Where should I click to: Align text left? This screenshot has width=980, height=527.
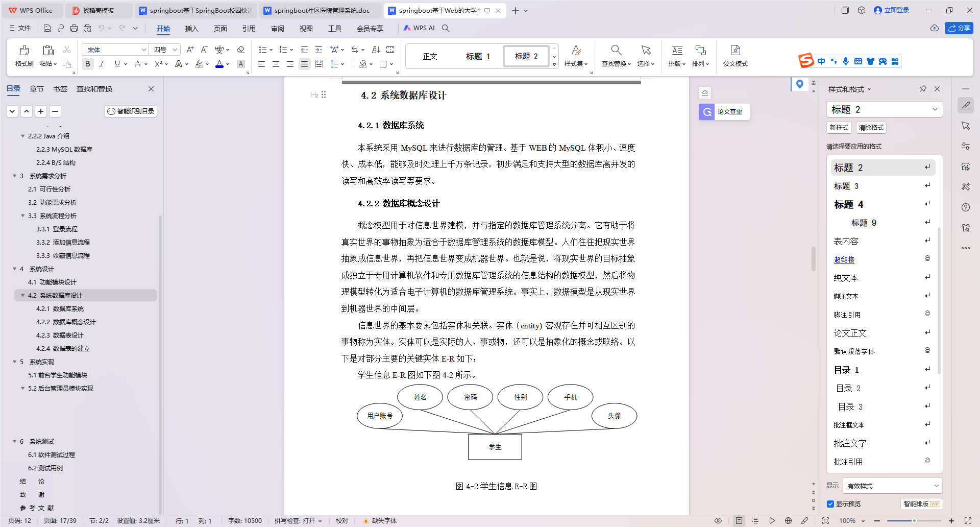pyautogui.click(x=261, y=64)
